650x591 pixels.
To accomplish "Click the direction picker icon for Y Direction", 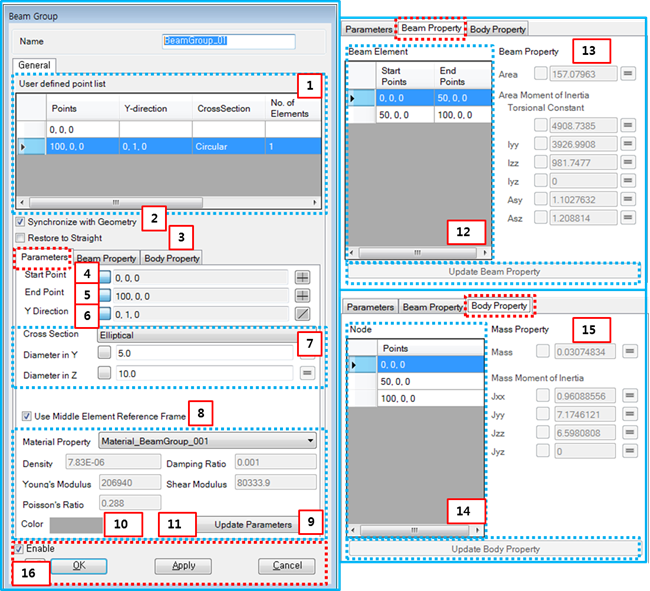I will pyautogui.click(x=303, y=314).
